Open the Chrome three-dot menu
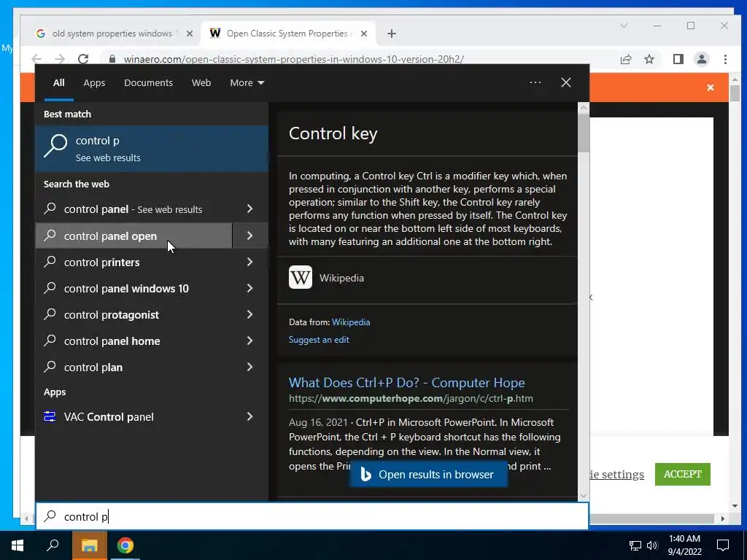 click(725, 59)
